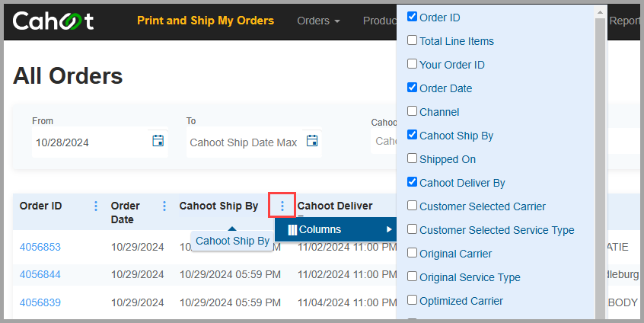644x323 pixels.
Task: Open order 4056853 link
Action: point(40,247)
